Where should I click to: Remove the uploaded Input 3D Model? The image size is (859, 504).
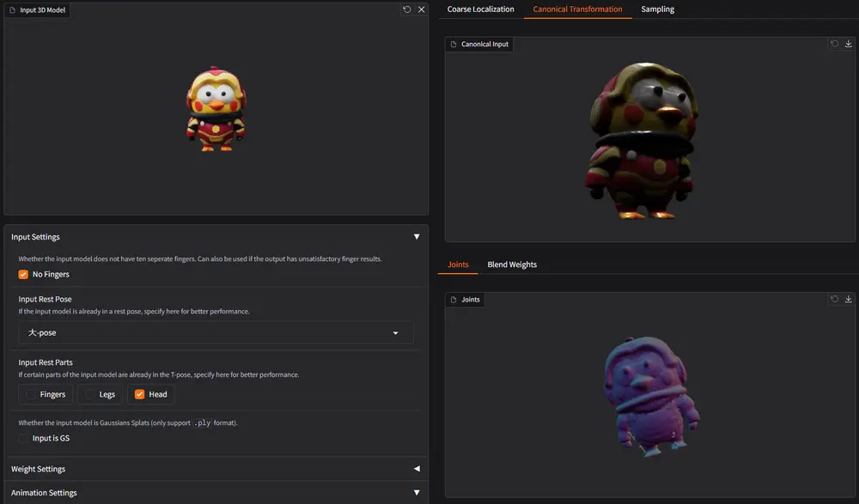[x=421, y=9]
